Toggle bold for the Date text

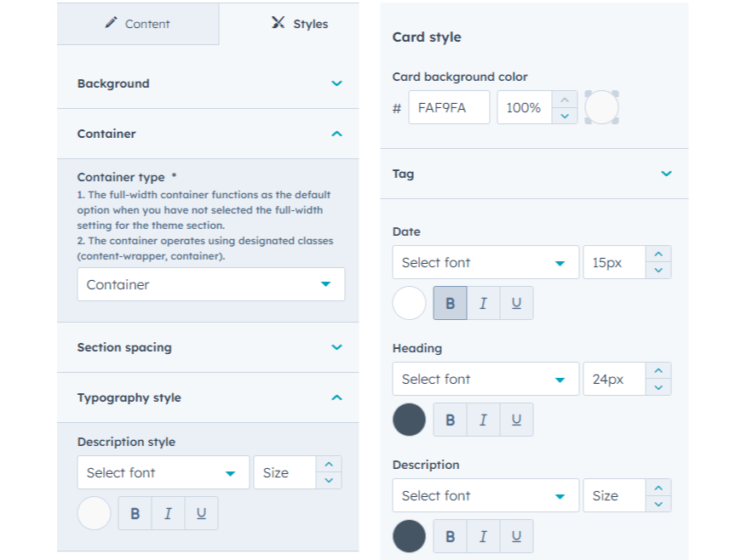pyautogui.click(x=450, y=304)
